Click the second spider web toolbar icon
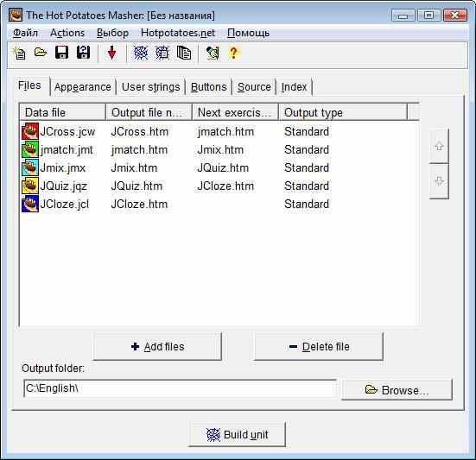 point(162,53)
